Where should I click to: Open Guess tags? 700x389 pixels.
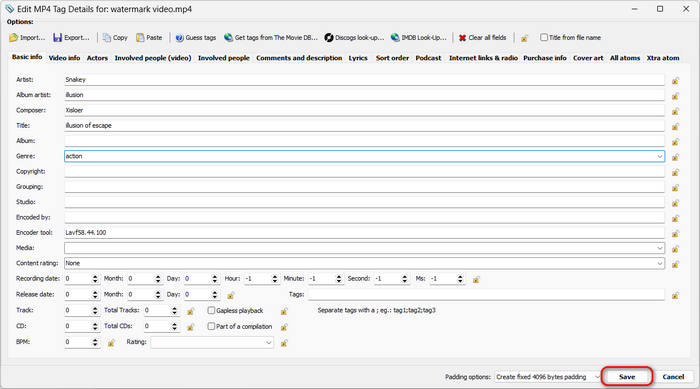196,38
